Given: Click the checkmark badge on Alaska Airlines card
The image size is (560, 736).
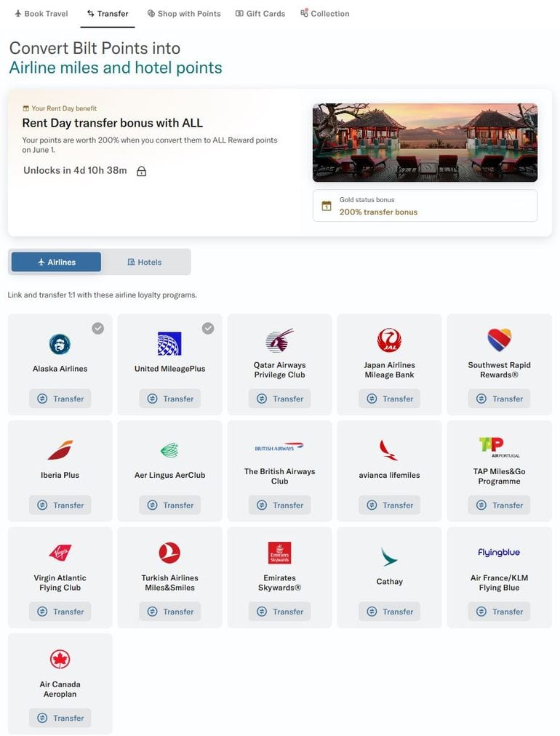Looking at the screenshot, I should [x=98, y=329].
